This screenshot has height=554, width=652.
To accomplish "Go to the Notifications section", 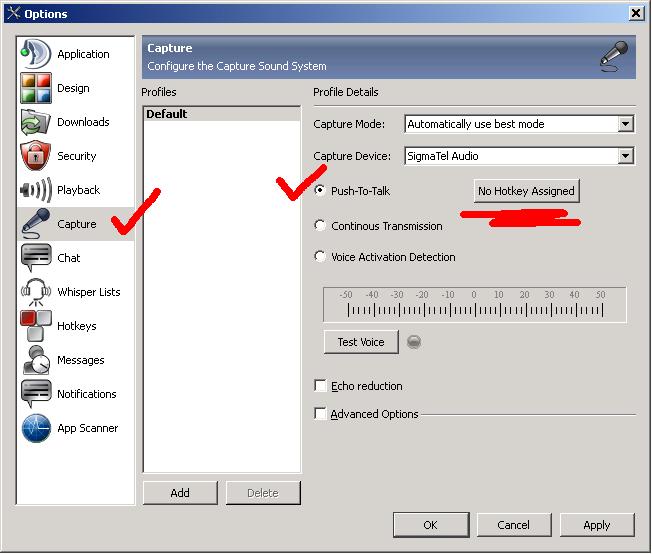I will tap(86, 394).
